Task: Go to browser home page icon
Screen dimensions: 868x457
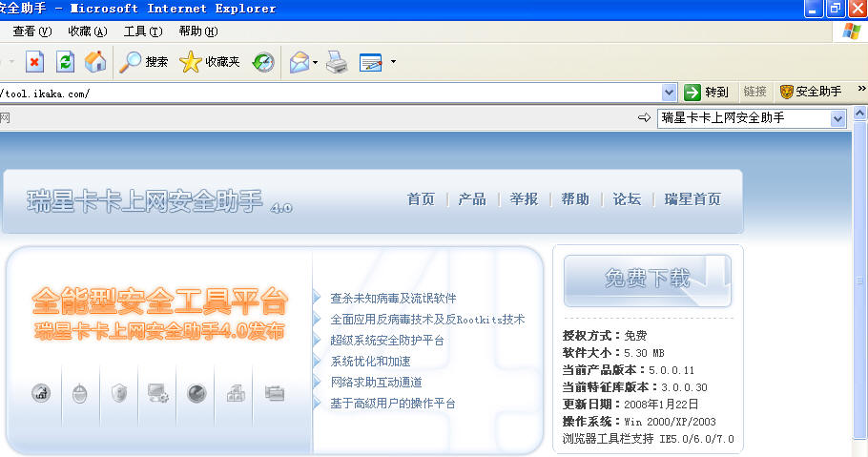Action: 95,61
